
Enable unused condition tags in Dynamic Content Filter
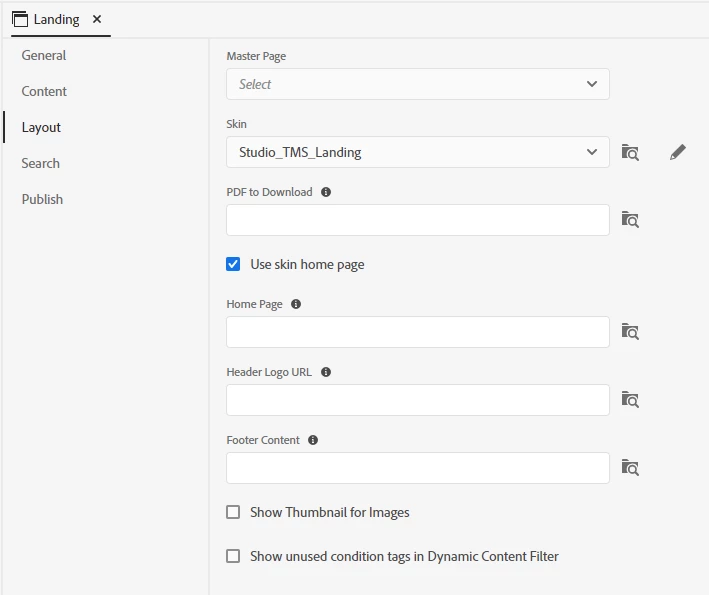(x=233, y=556)
